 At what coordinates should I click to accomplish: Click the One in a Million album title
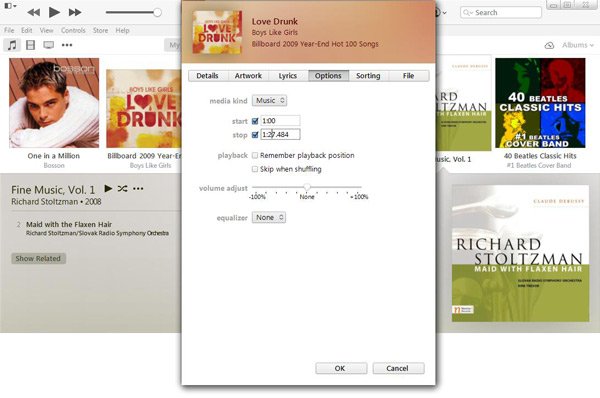[x=54, y=156]
